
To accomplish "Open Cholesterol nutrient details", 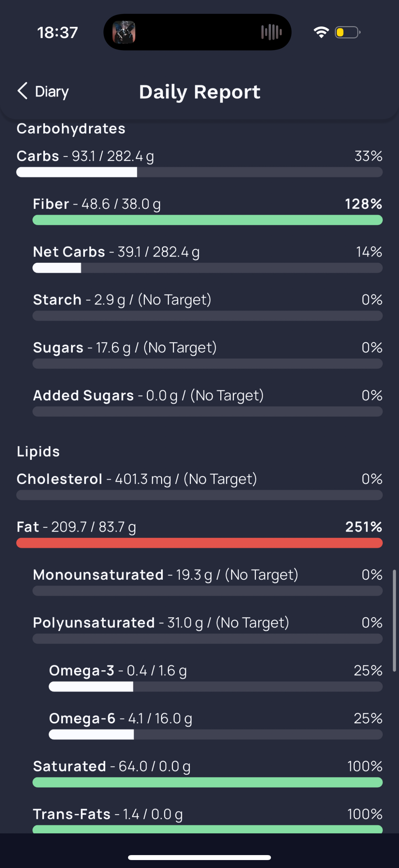I will (199, 486).
